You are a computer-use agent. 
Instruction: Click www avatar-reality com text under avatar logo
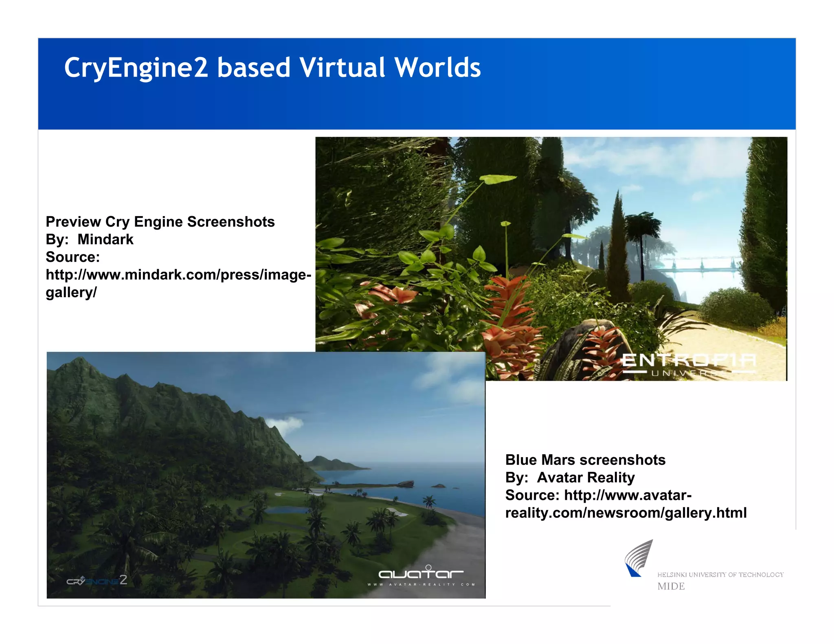tap(421, 585)
